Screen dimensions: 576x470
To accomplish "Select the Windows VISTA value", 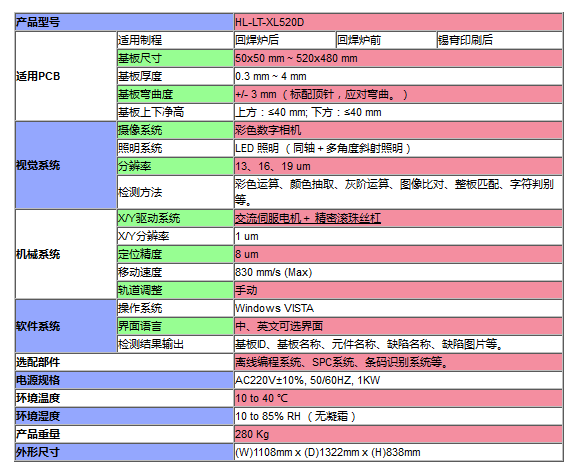I will point(398,308).
